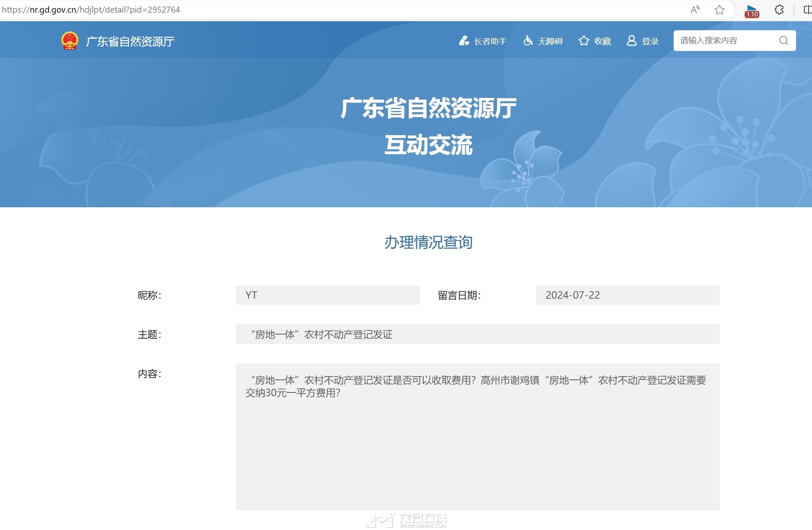Screen dimensions: 812x530
Task: Open the browser extensions puzzle icon
Action: tap(779, 10)
